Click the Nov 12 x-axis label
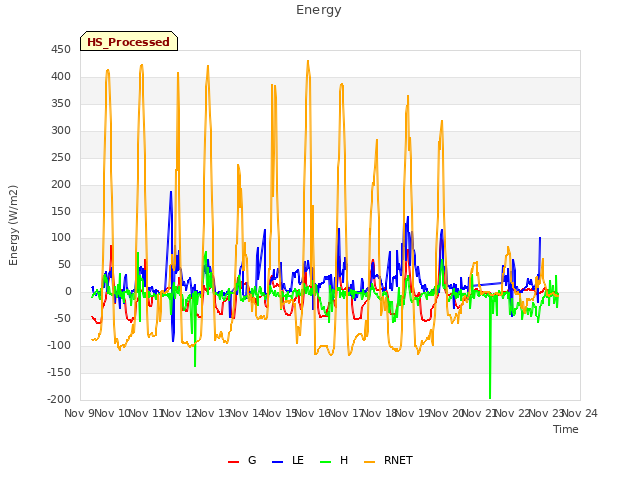The image size is (640, 480). (x=180, y=413)
